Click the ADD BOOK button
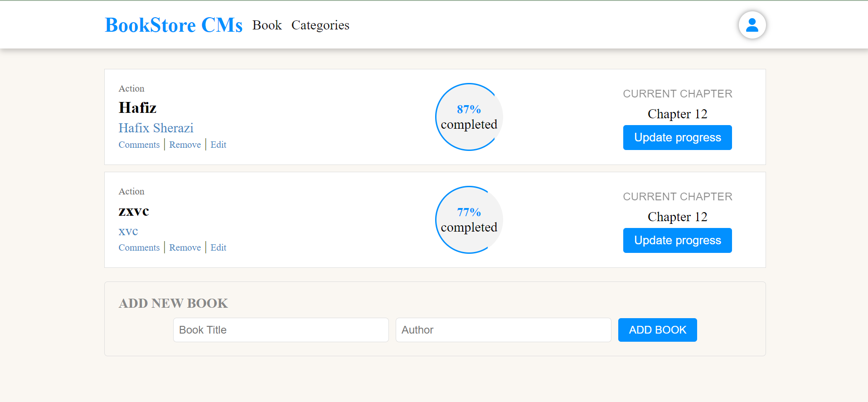Screen dimensions: 868x402 pyautogui.click(x=657, y=329)
